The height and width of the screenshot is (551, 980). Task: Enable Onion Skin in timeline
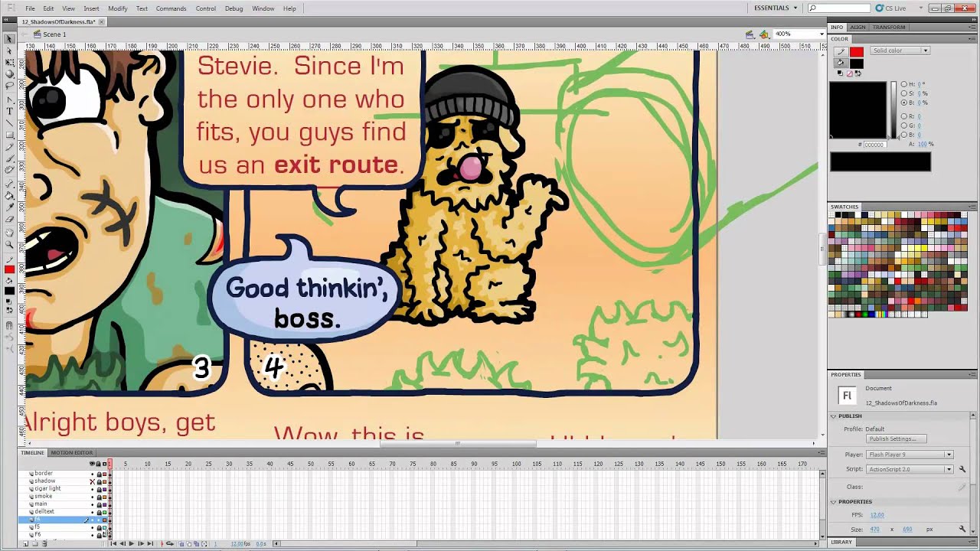pyautogui.click(x=181, y=543)
